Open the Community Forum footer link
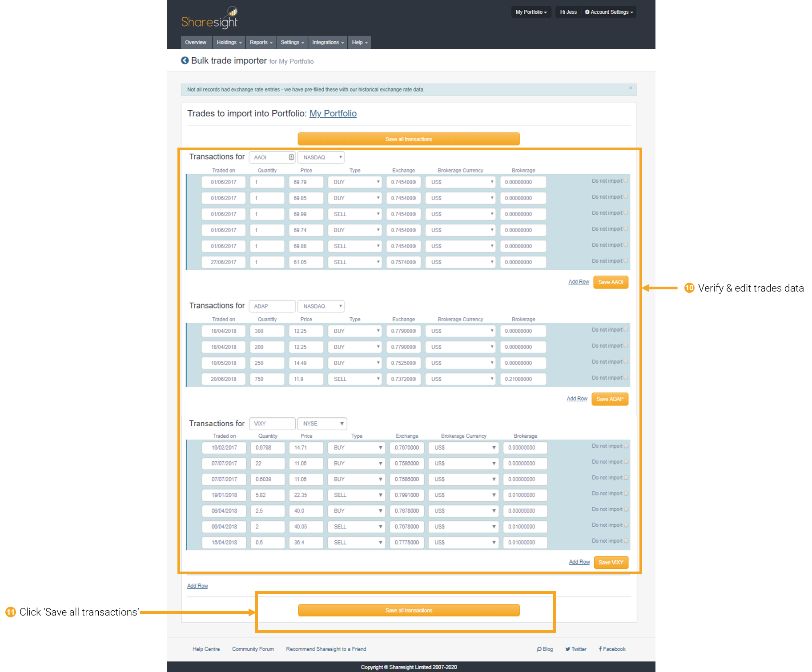The image size is (812, 672). pyautogui.click(x=253, y=649)
